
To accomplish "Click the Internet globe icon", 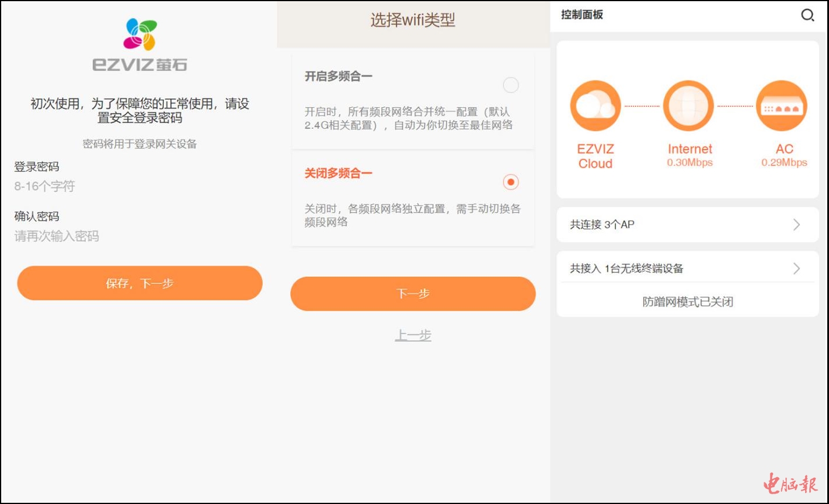I will point(688,106).
